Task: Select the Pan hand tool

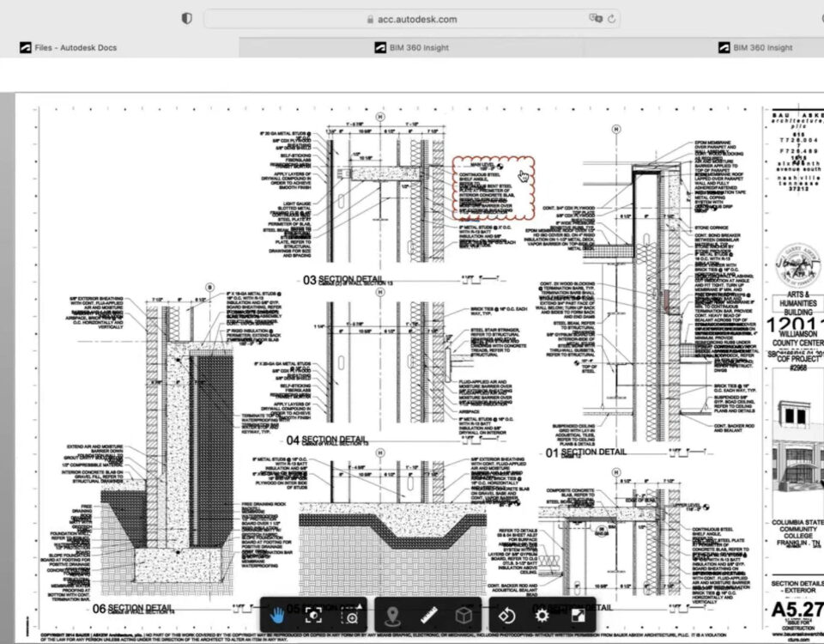Action: 278,615
